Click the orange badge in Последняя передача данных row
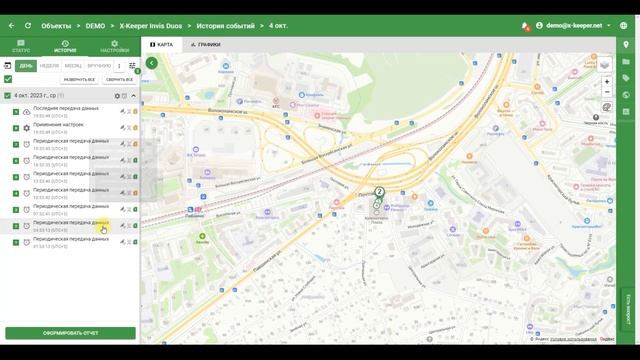The width and height of the screenshot is (640, 360). point(136,111)
